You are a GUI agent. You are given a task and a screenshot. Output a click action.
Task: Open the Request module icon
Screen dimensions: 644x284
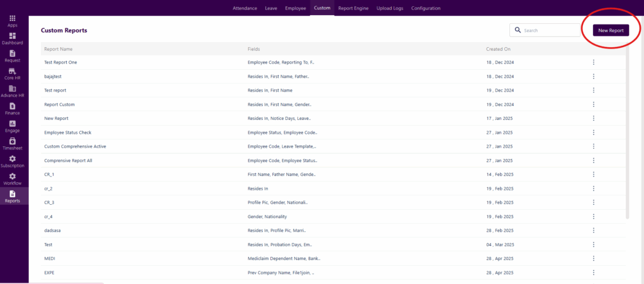click(13, 53)
